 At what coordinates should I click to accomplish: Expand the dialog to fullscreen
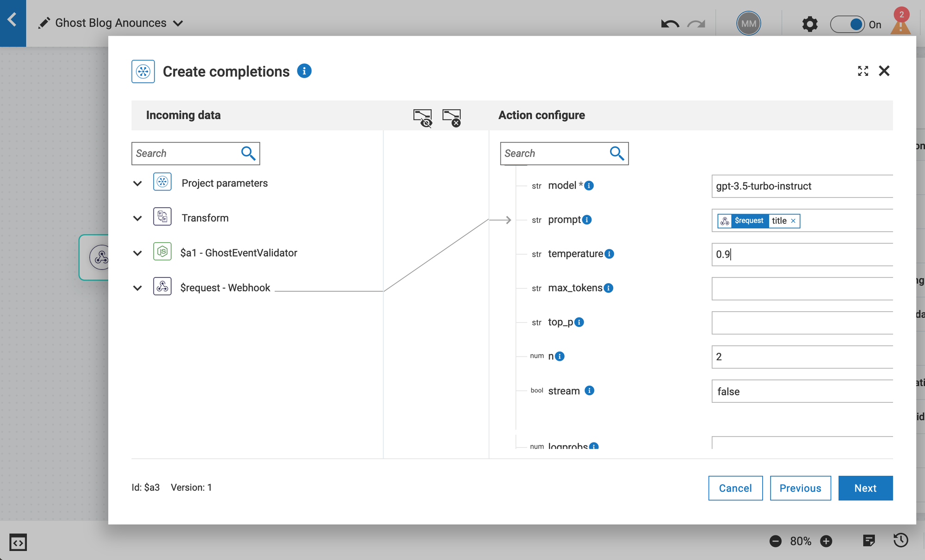863,71
